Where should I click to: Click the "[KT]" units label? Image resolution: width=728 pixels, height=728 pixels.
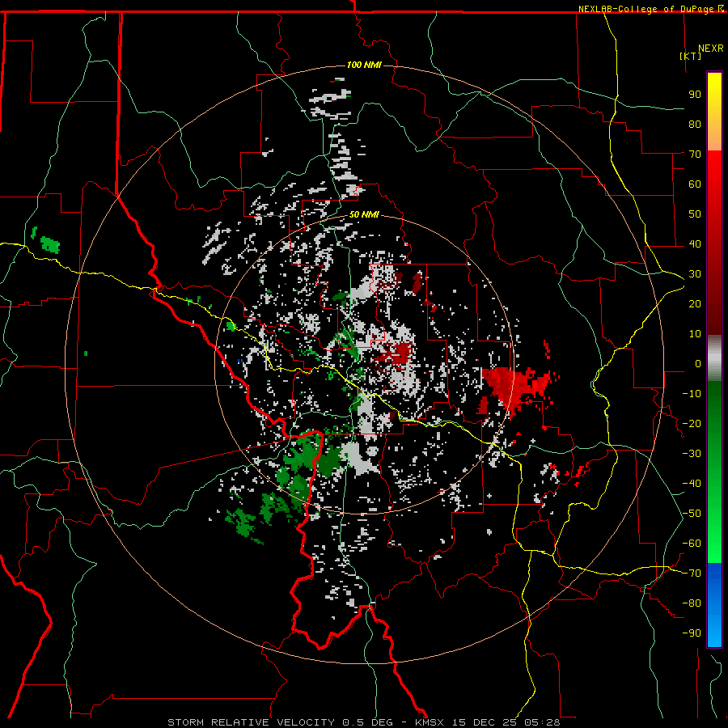[x=690, y=56]
